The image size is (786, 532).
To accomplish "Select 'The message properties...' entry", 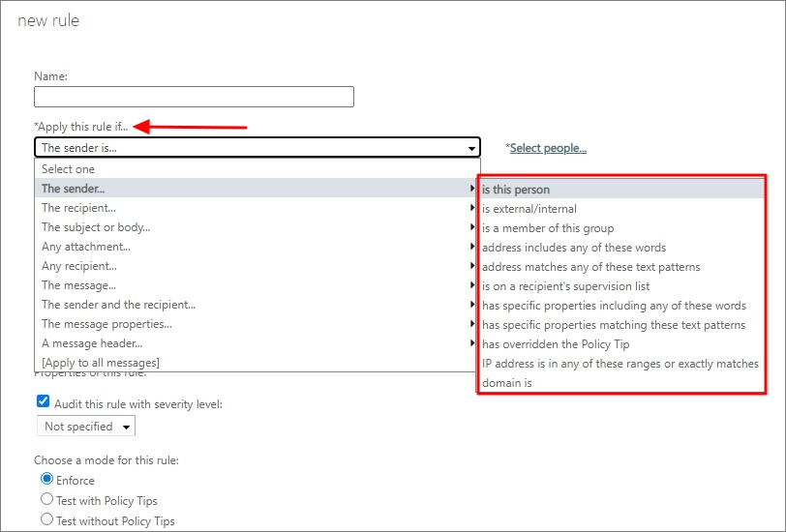I will pyautogui.click(x=256, y=324).
